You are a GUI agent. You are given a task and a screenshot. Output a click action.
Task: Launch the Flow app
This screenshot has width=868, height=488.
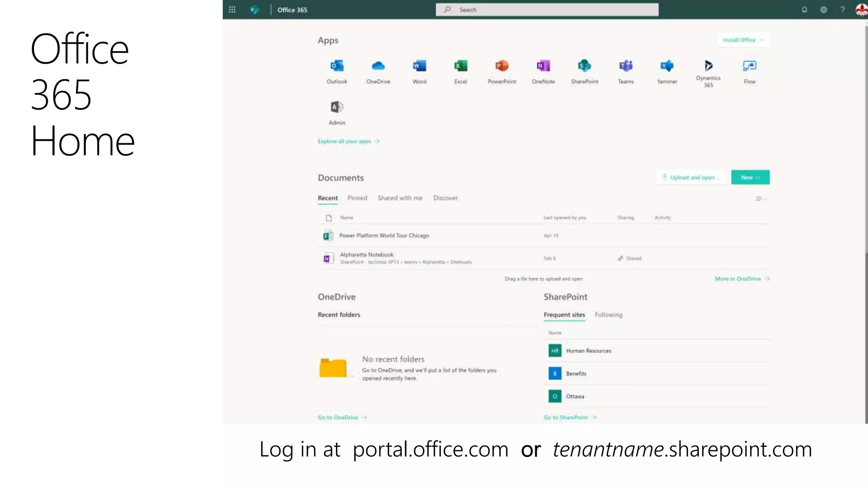pyautogui.click(x=749, y=72)
